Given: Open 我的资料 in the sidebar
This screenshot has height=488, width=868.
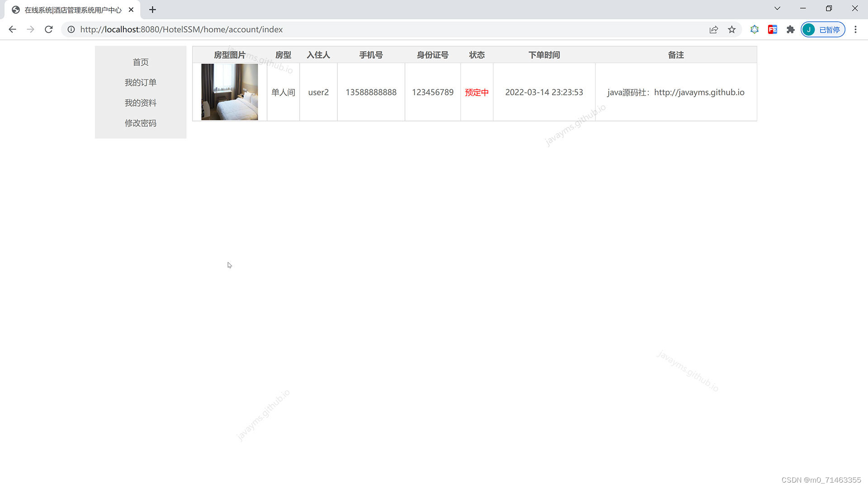Looking at the screenshot, I should click(141, 103).
